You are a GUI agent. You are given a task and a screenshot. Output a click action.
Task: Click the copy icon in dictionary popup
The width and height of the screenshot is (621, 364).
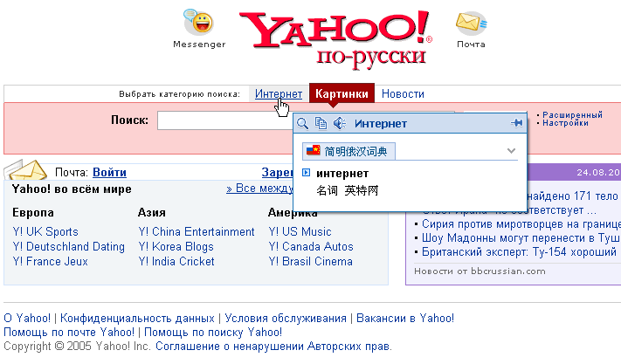[x=321, y=124]
